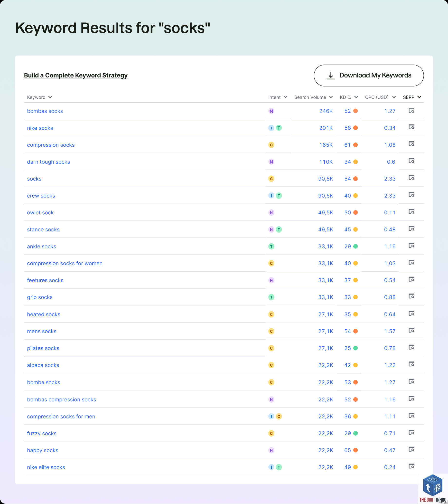Click the N intent badge for bombas socks
Screen dimensions: 448x504
271,111
